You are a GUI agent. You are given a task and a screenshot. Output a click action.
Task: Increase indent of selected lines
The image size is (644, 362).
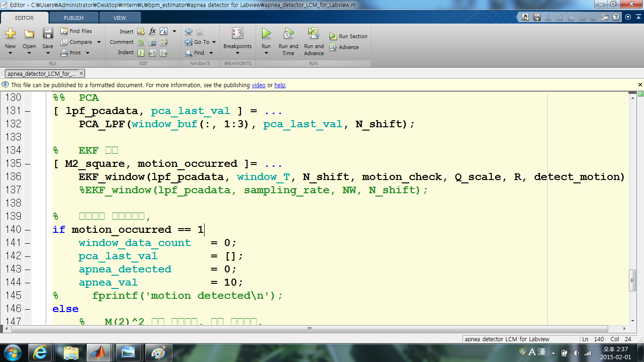[x=152, y=53]
